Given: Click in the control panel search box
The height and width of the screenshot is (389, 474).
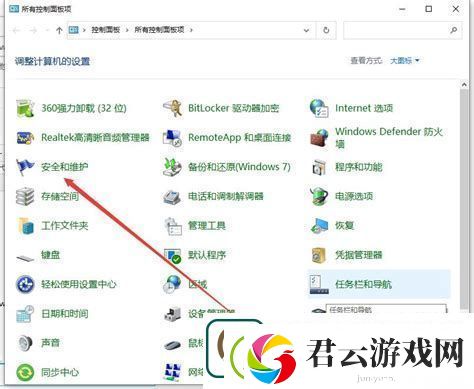Looking at the screenshot, I should [403, 30].
